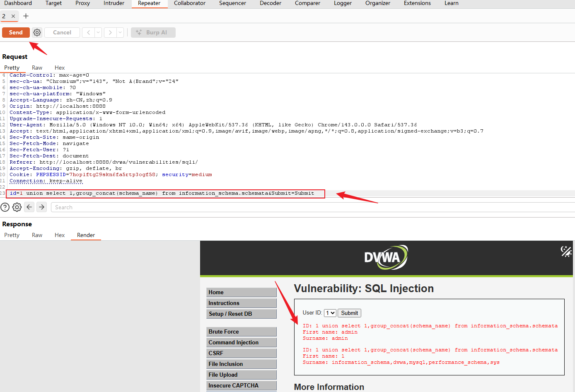Open Command Injection menu item
Viewport: 575px width, 392px height.
(x=242, y=342)
